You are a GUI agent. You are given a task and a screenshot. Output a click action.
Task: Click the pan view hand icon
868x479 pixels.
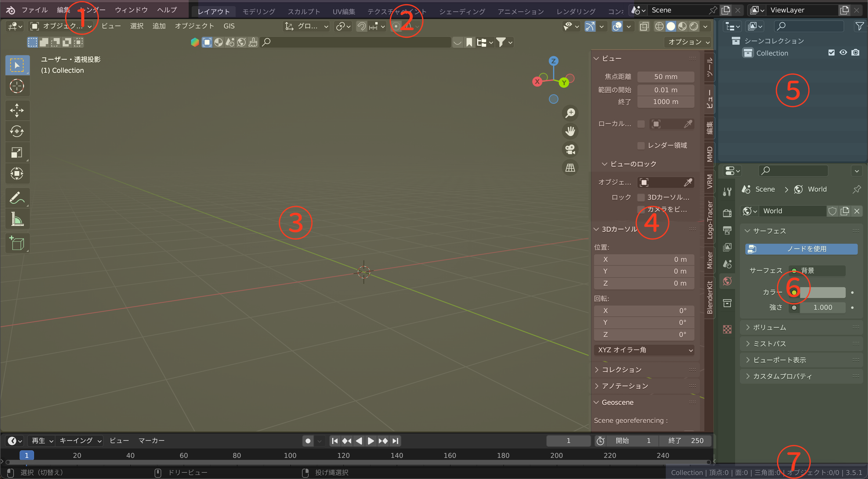pyautogui.click(x=570, y=131)
